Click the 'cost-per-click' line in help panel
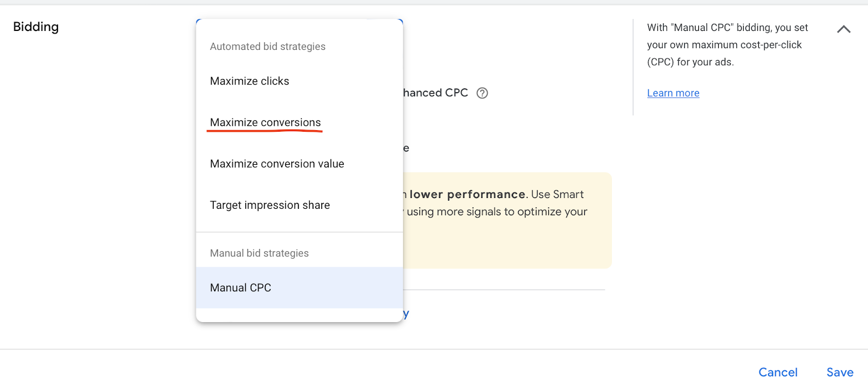 (x=724, y=45)
